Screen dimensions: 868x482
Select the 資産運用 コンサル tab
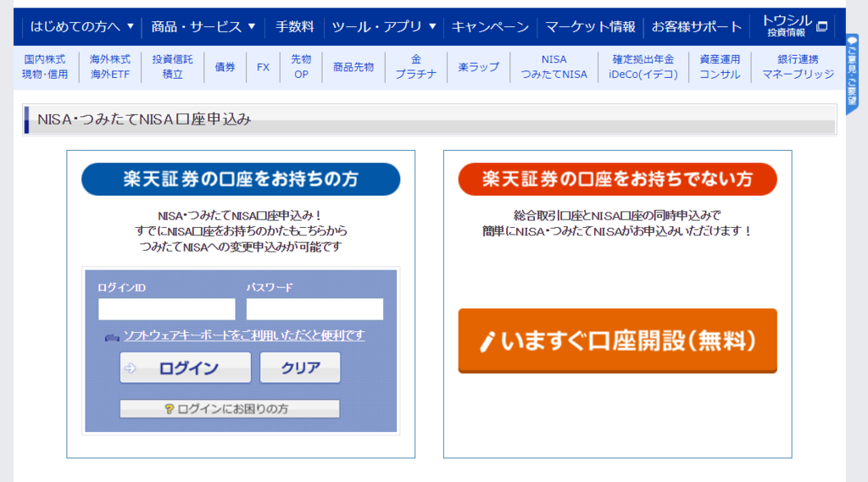(720, 67)
